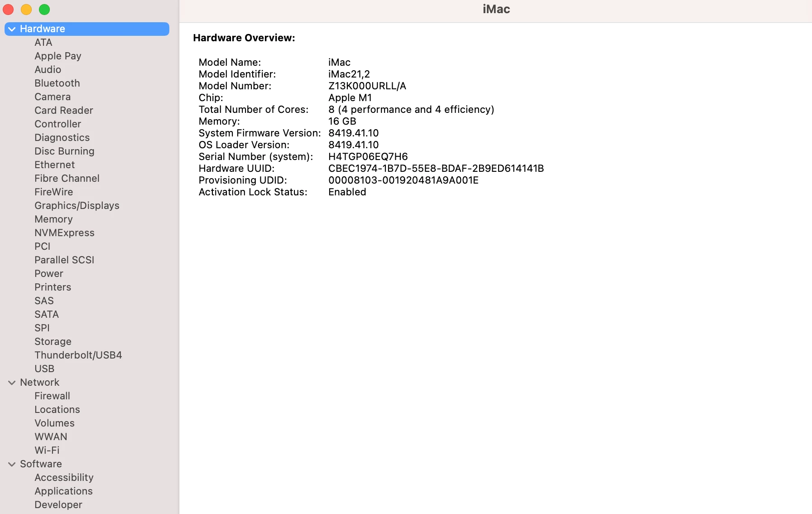
Task: Select Applications in the sidebar
Action: [63, 491]
